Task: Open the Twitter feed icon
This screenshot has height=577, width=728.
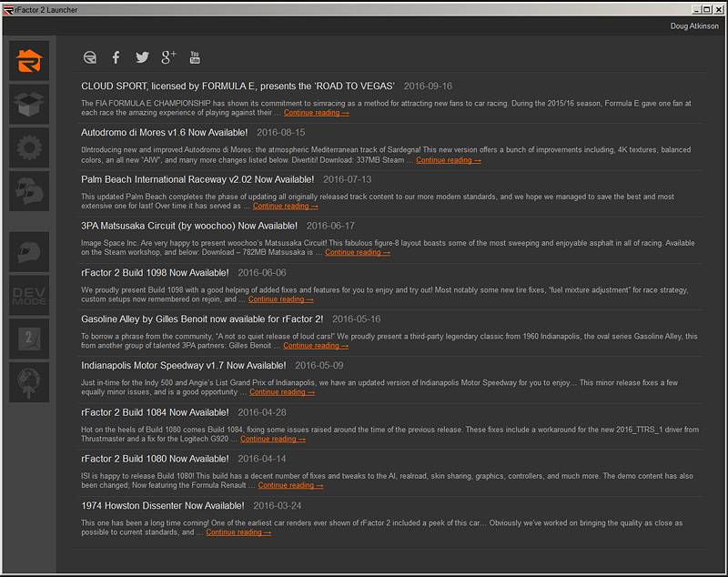Action: 142,57
